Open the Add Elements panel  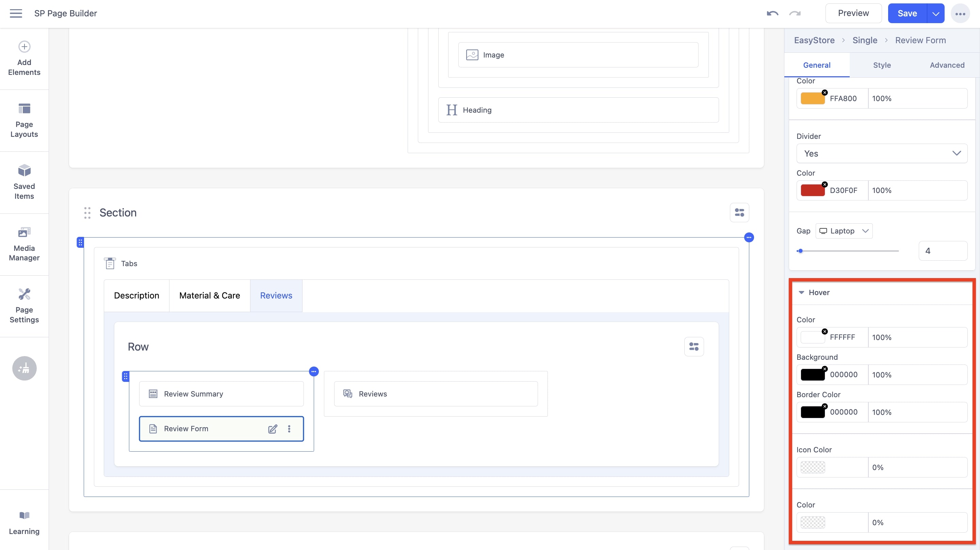pos(24,59)
